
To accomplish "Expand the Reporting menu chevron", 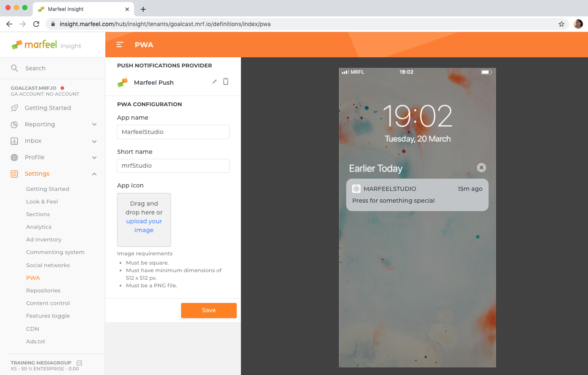I will click(x=94, y=124).
